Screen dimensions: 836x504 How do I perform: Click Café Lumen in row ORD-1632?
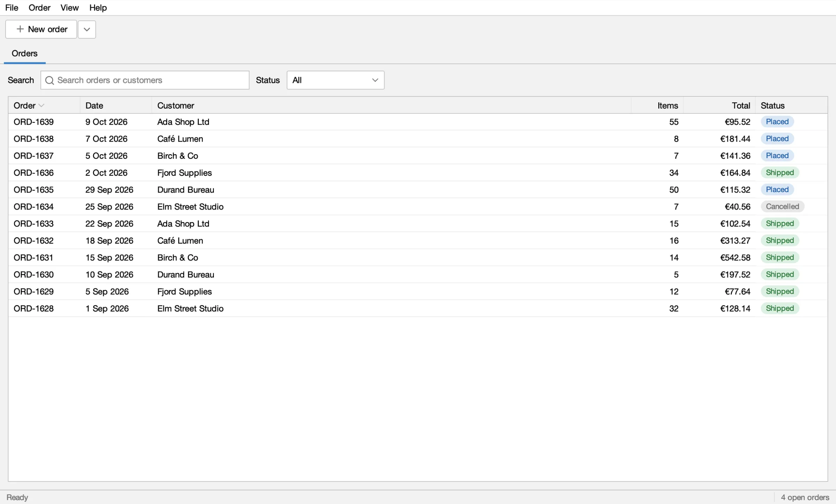[x=180, y=241]
